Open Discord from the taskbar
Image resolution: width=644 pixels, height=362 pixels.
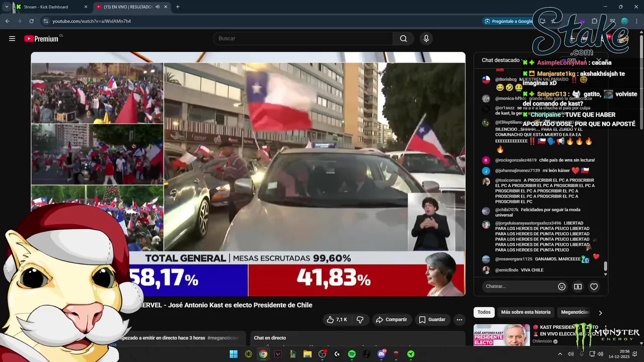point(381,354)
